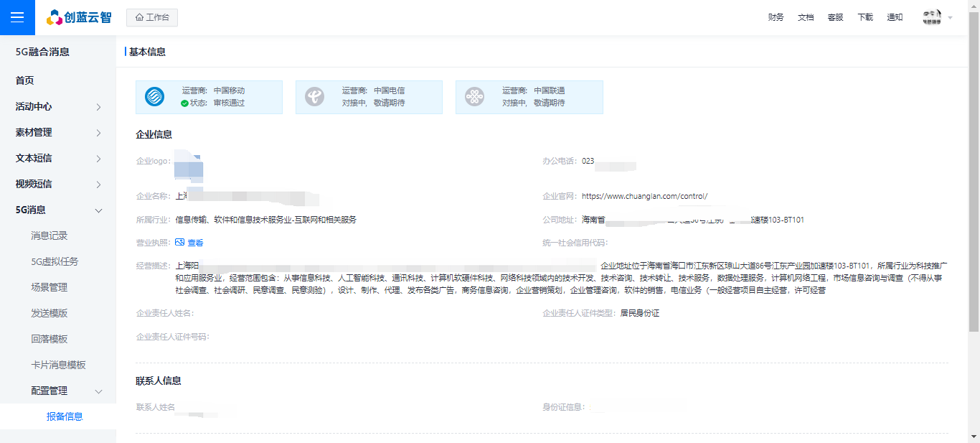Open 下载 in top navigation

click(865, 17)
